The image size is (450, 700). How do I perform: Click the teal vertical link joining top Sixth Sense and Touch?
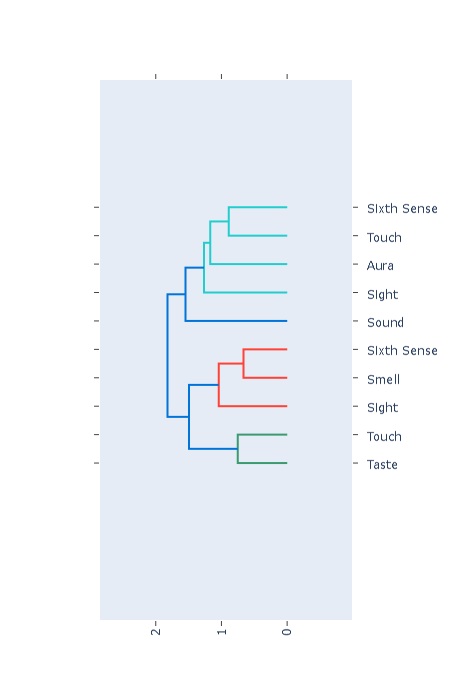229,221
